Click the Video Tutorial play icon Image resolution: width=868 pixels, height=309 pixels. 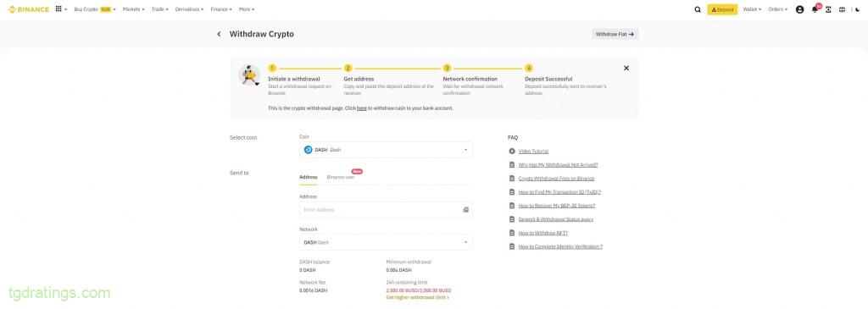[511, 151]
